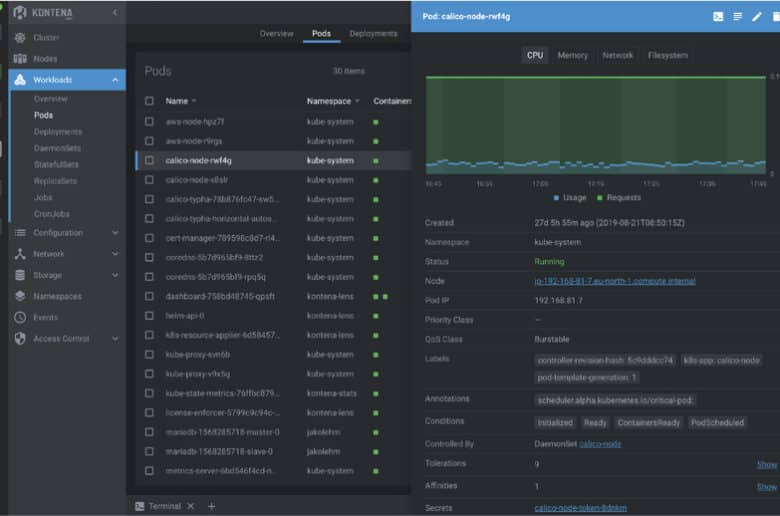This screenshot has width=780, height=516.
Task: Check the aws-node-r9rgs pod checkbox
Action: (149, 141)
